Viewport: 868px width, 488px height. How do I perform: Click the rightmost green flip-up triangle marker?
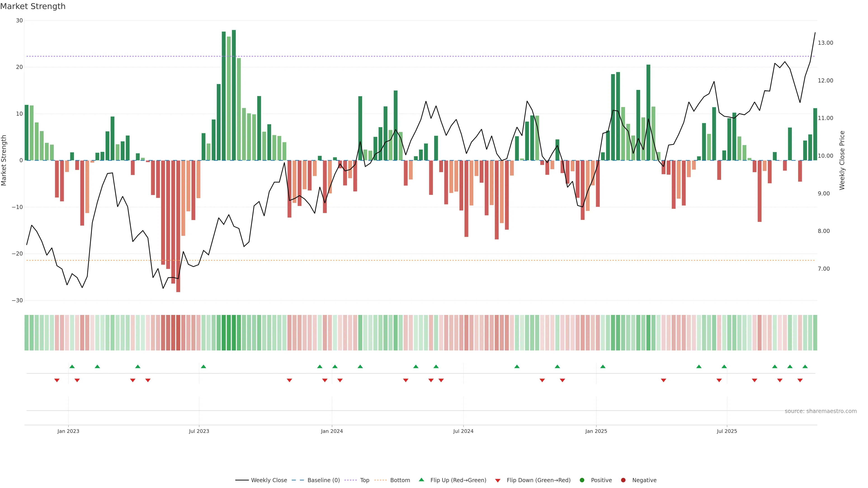(805, 366)
